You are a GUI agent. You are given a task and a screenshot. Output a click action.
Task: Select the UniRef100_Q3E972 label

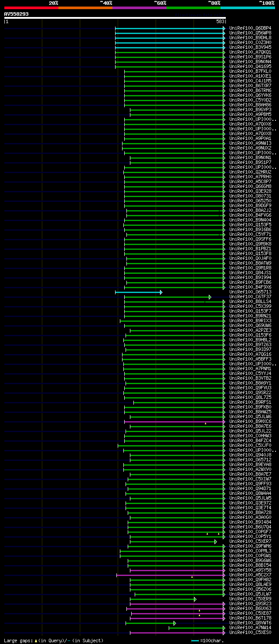pyautogui.click(x=250, y=503)
